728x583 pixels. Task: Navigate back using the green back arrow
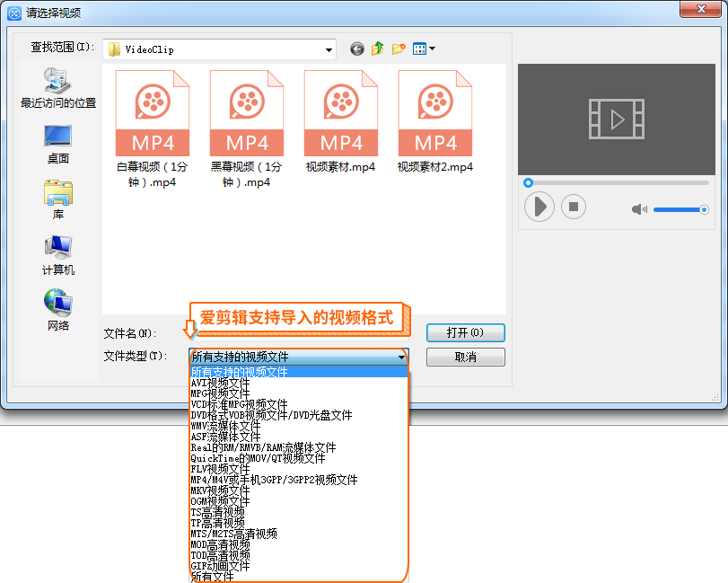pos(356,49)
